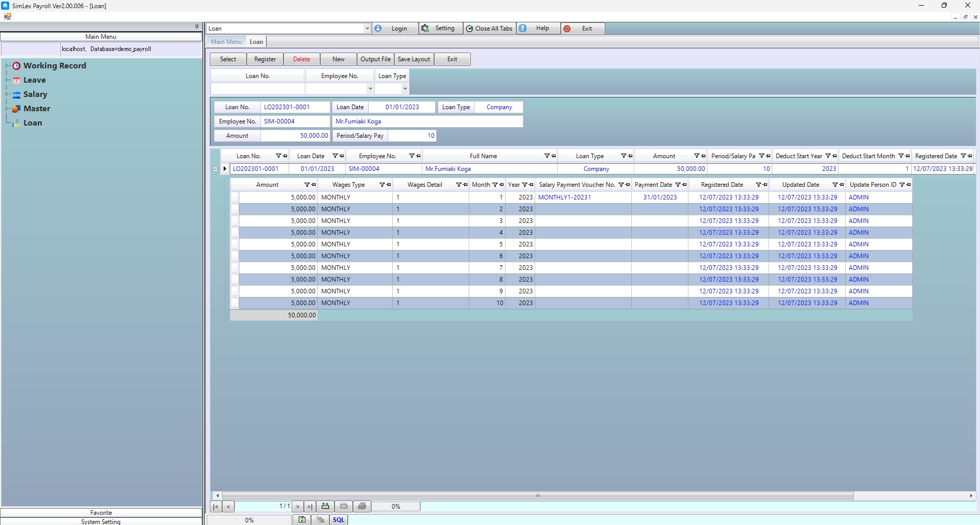980x525 pixels.
Task: Click the refresh icon in status bar
Action: 302,520
